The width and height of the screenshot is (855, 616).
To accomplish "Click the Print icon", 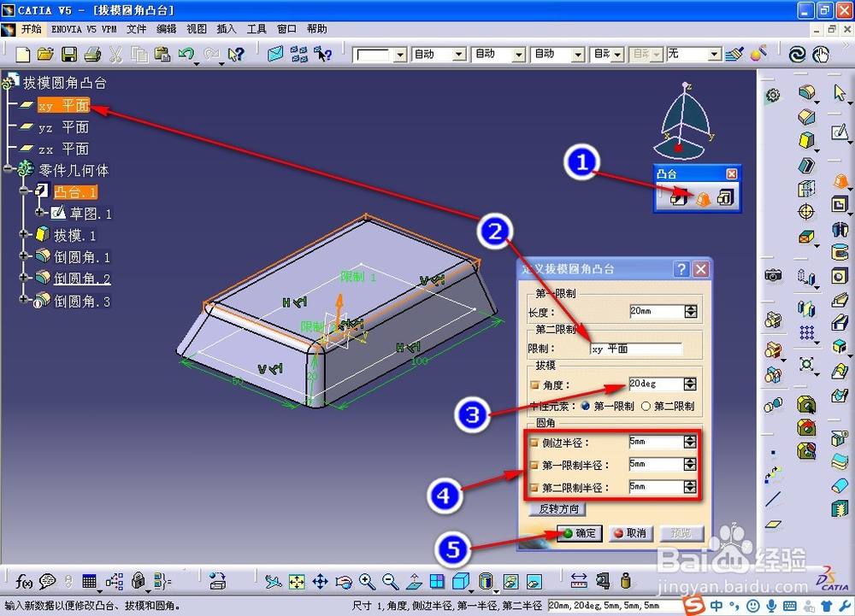I will tap(92, 54).
